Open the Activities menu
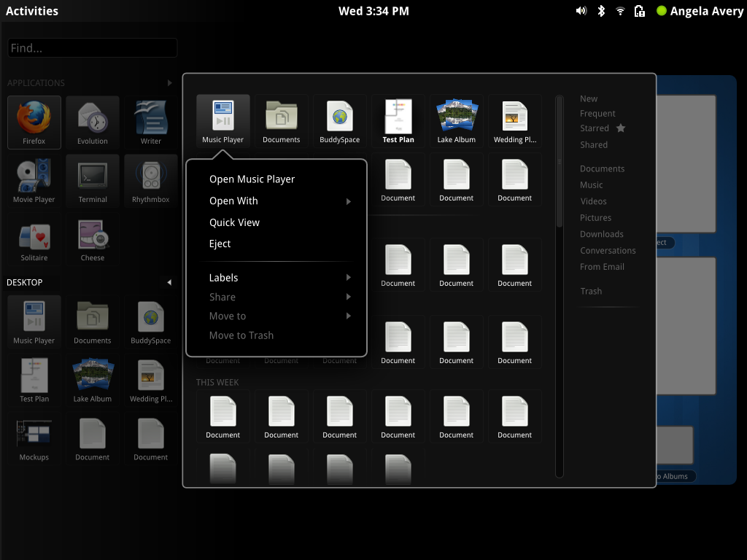The image size is (747, 560). point(32,10)
